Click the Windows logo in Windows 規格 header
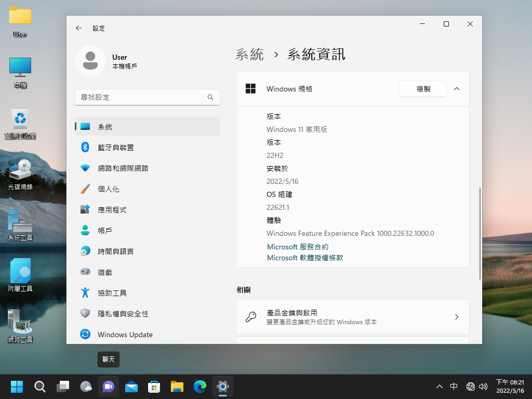Image resolution: width=532 pixels, height=399 pixels. [x=251, y=88]
